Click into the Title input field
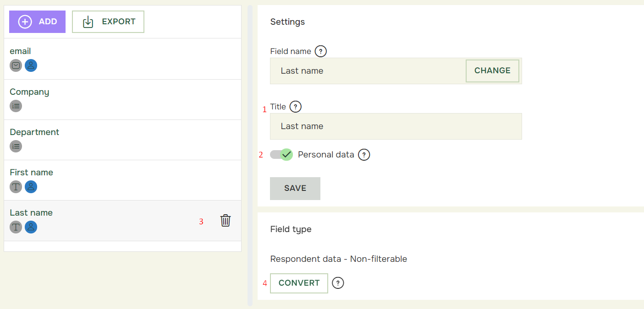644x309 pixels. pos(396,126)
